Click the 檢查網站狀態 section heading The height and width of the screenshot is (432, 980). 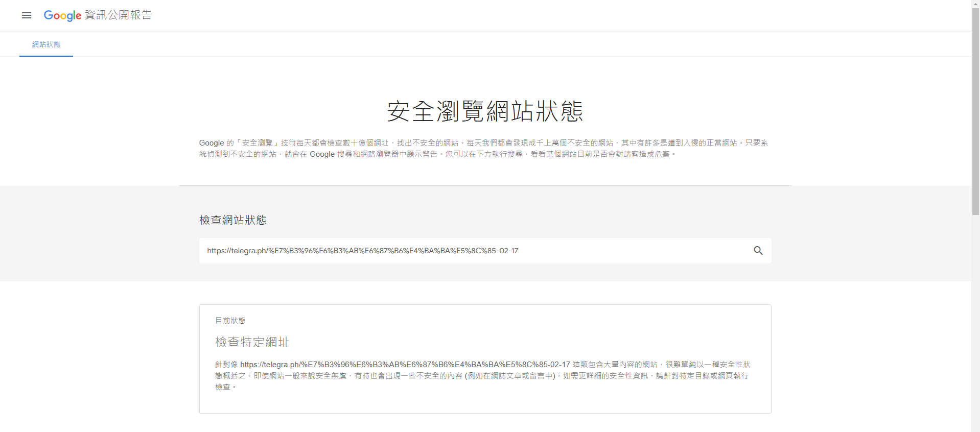pos(233,220)
